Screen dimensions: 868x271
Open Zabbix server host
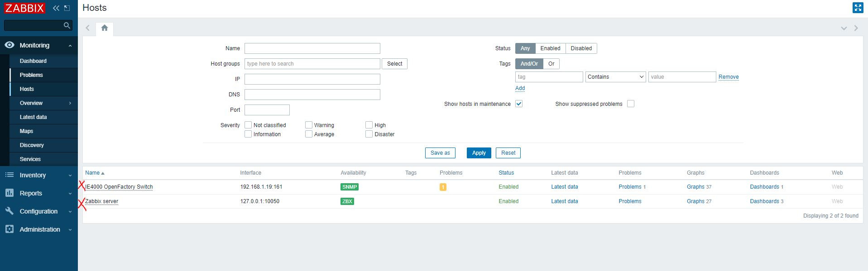point(101,201)
